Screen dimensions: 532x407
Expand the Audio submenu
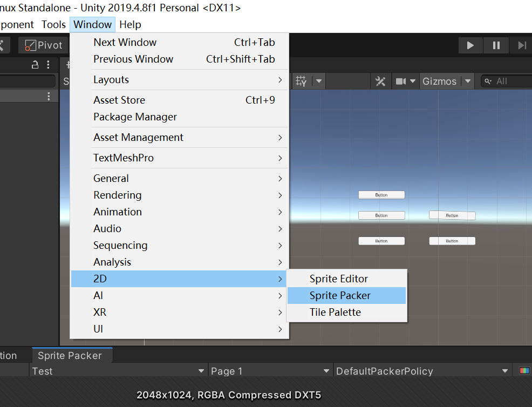point(180,228)
